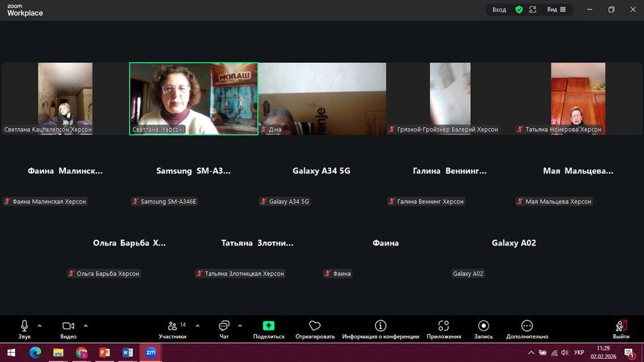Click the green encryption shield icon
The height and width of the screenshot is (362, 644).
(519, 10)
